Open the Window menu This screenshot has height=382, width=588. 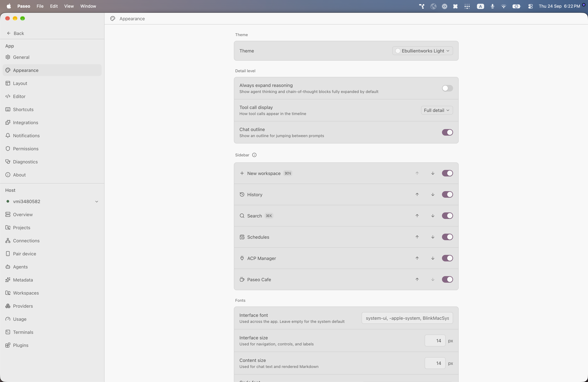point(88,6)
